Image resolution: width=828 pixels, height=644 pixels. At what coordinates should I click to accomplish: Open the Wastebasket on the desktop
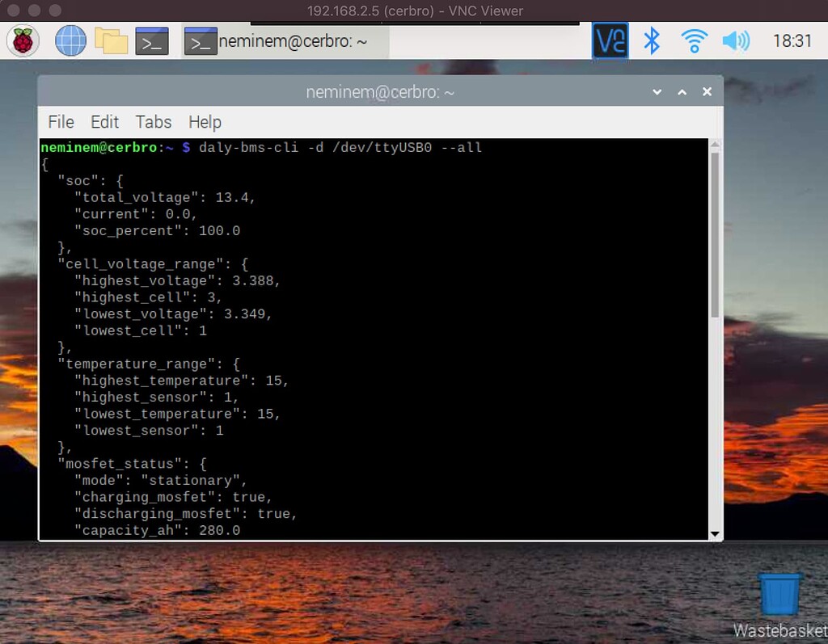[x=778, y=595]
